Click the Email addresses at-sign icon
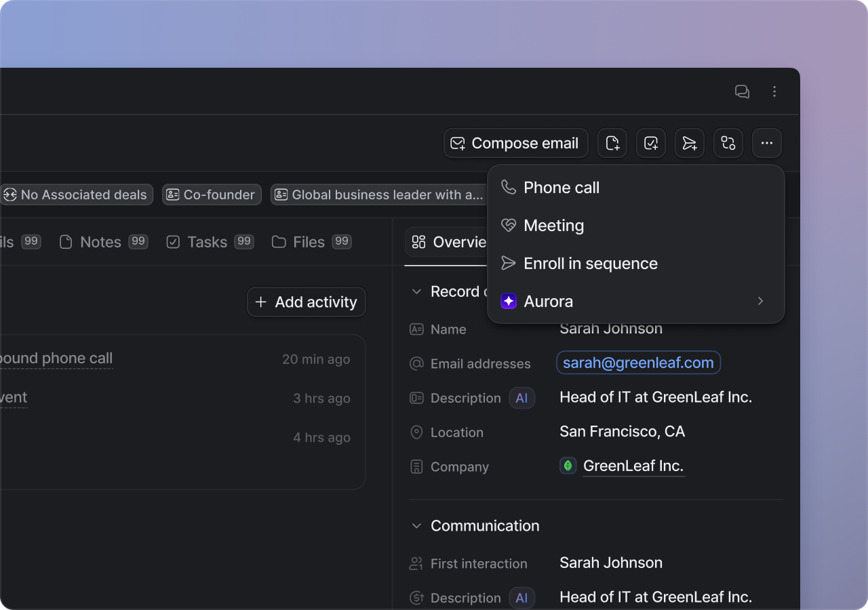This screenshot has height=610, width=868. (x=417, y=364)
